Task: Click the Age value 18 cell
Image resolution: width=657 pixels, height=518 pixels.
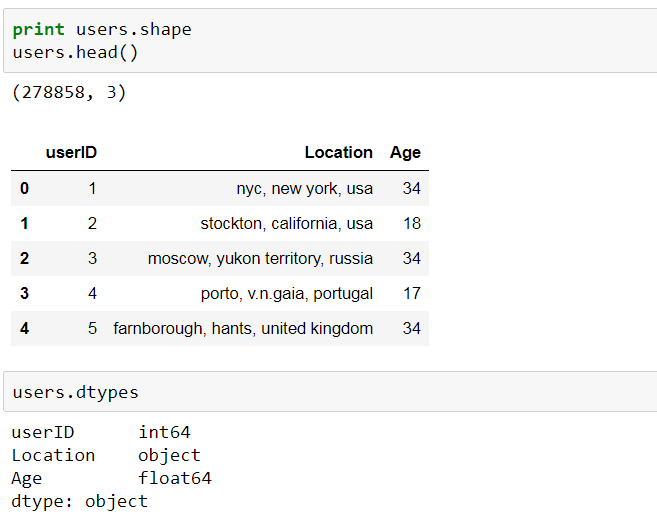Action: click(x=411, y=223)
